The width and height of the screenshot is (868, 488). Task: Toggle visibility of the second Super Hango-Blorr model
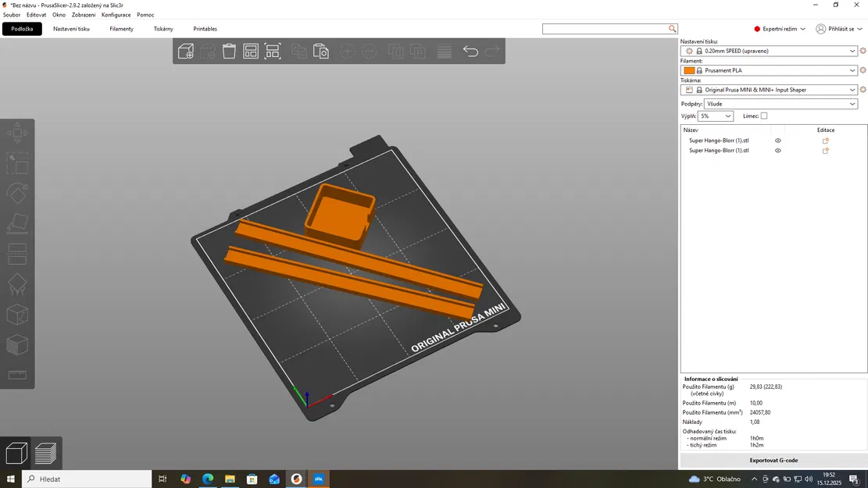tap(777, 150)
